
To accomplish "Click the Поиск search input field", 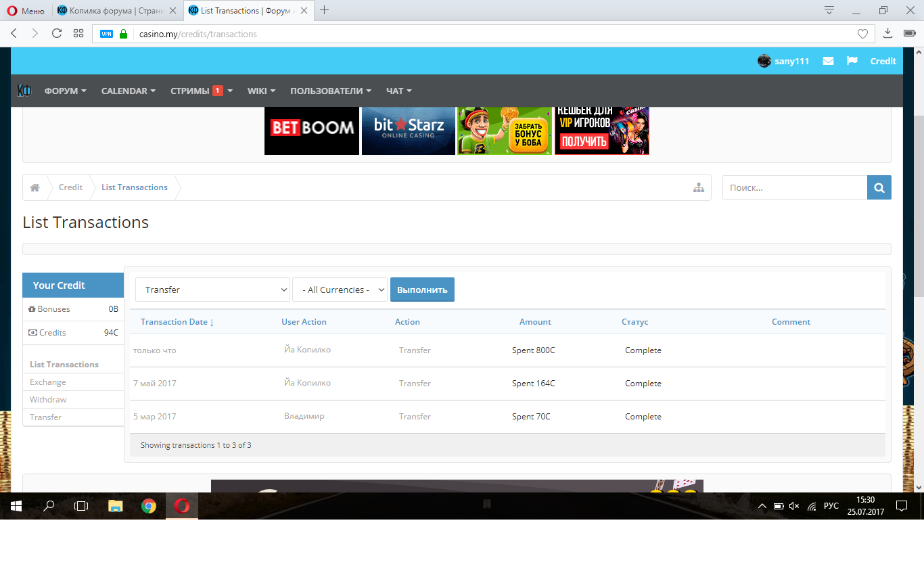I will click(794, 188).
